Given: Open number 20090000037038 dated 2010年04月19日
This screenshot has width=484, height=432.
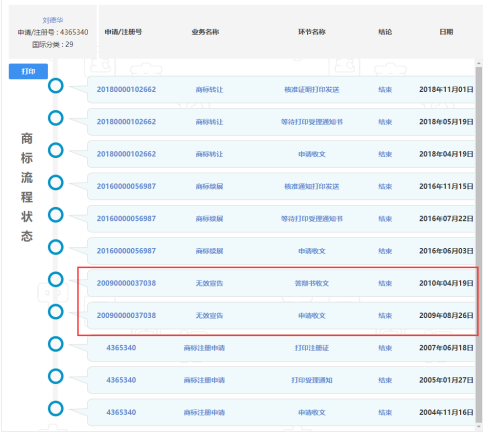Looking at the screenshot, I should (126, 283).
